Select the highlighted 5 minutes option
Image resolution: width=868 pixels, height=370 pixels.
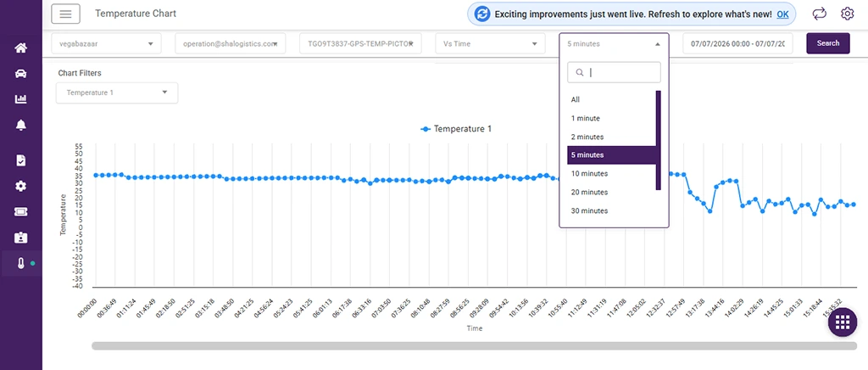[x=611, y=155]
